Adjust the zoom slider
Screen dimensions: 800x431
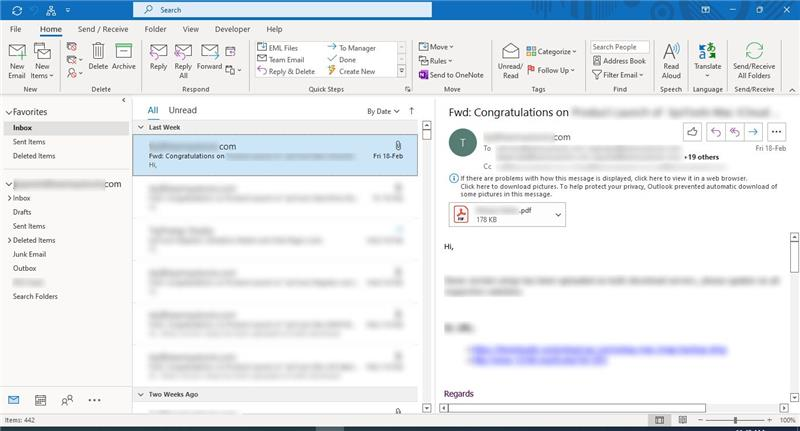click(735, 420)
